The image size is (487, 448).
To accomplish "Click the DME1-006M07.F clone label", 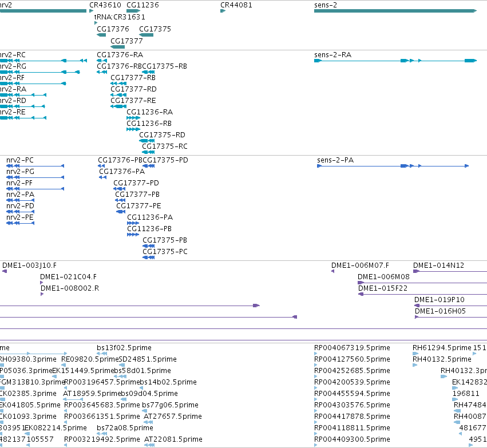I will tap(360, 265).
